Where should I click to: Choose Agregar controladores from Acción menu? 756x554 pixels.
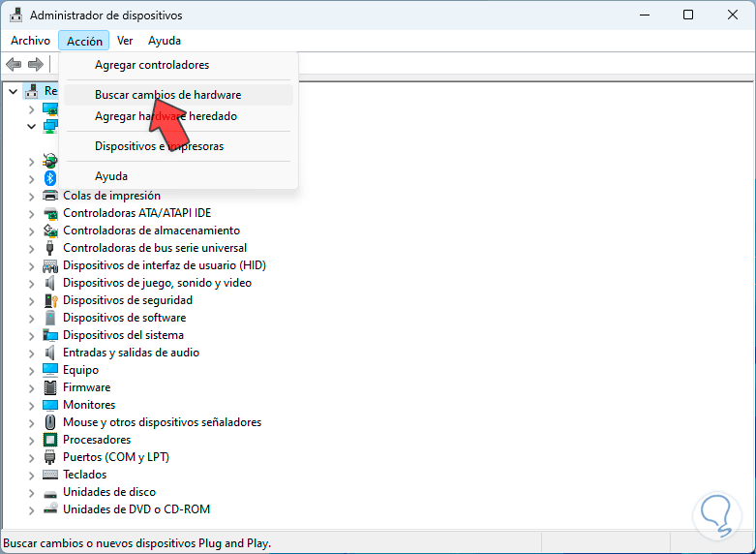coord(178,65)
